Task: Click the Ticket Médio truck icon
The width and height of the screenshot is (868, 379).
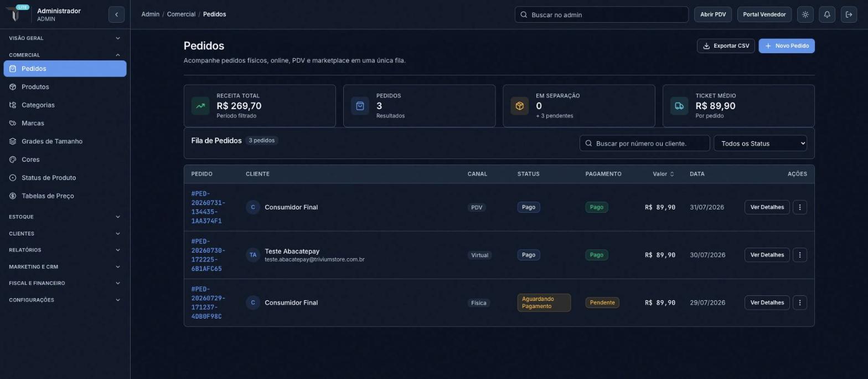Action: click(679, 106)
